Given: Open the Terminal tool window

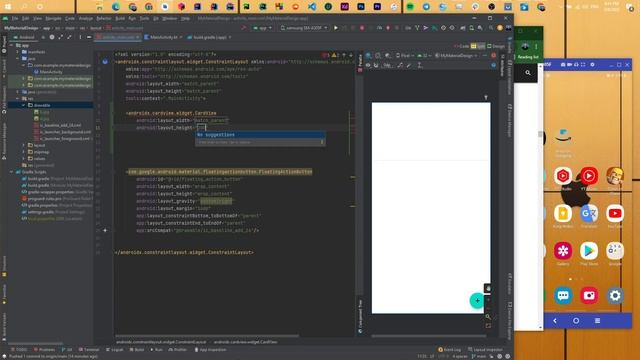Looking at the screenshot, I should tap(89, 350).
